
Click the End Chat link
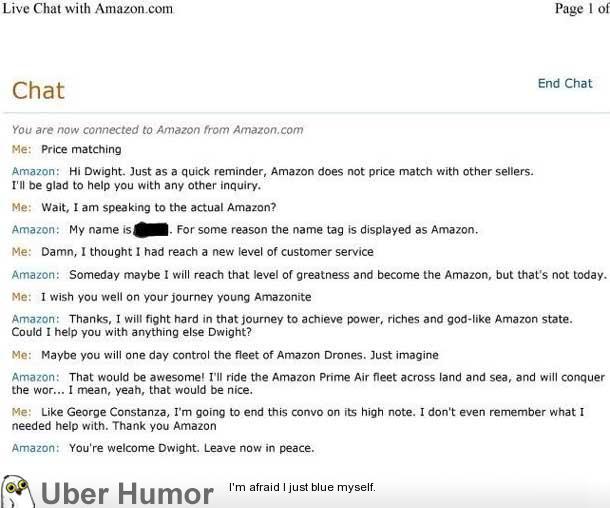point(565,84)
